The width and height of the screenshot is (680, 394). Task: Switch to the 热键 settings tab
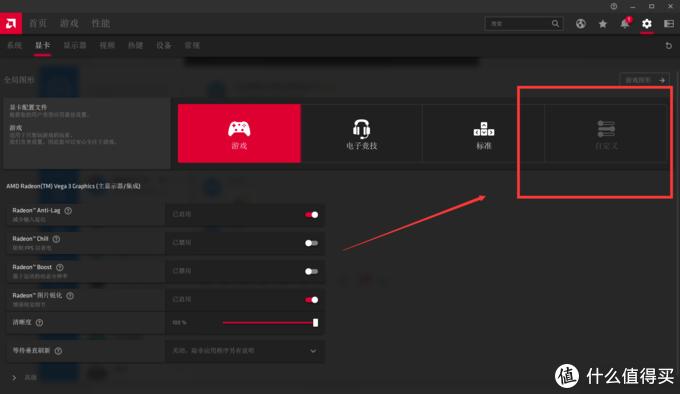click(135, 45)
